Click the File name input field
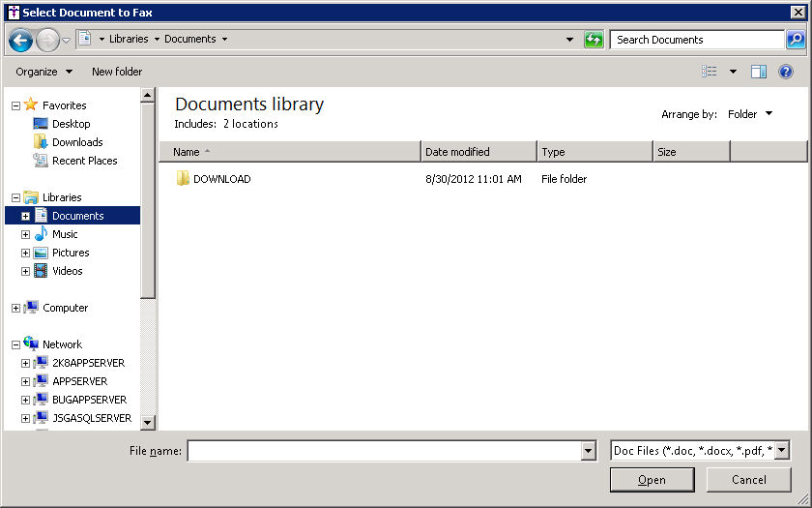 point(384,451)
